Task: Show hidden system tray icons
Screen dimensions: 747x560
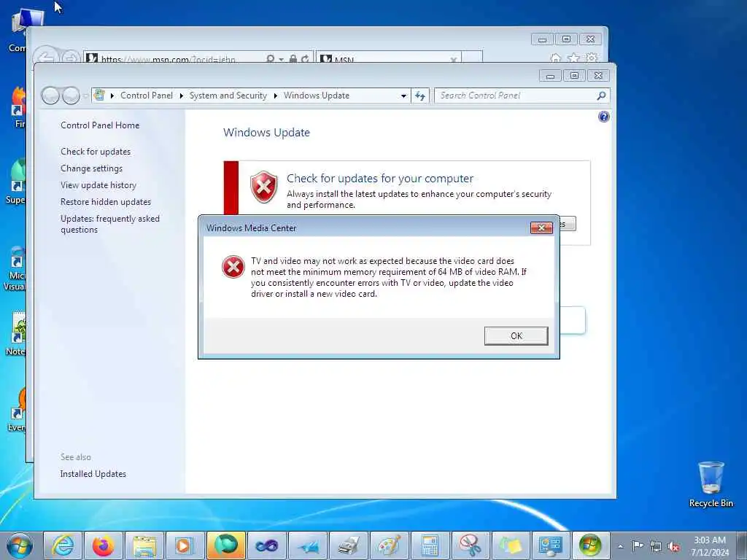Action: (621, 547)
